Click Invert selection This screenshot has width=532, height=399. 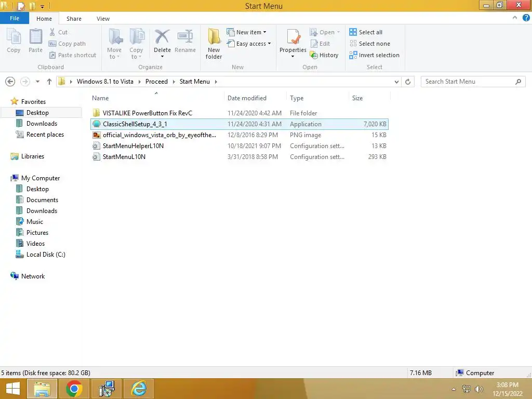pos(374,55)
